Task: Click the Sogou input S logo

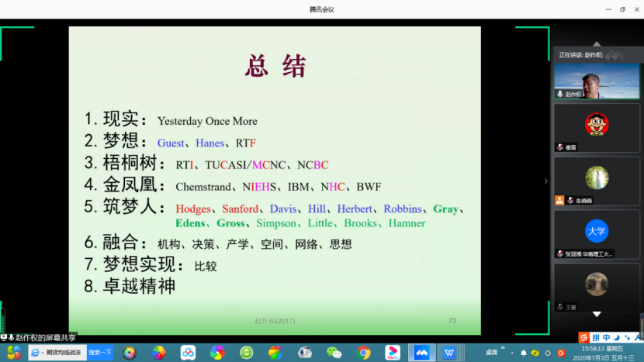Action: pyautogui.click(x=583, y=337)
